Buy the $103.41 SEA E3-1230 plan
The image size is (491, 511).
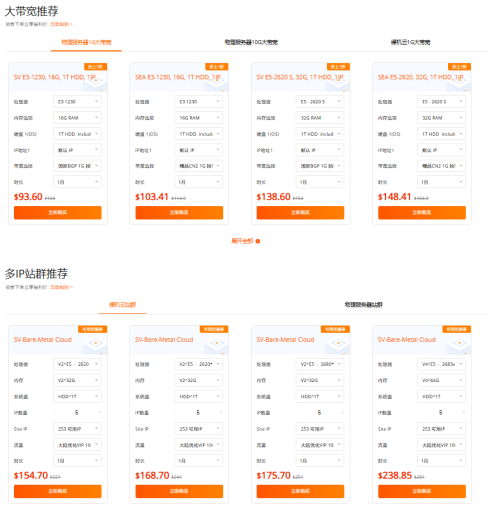coord(179,213)
